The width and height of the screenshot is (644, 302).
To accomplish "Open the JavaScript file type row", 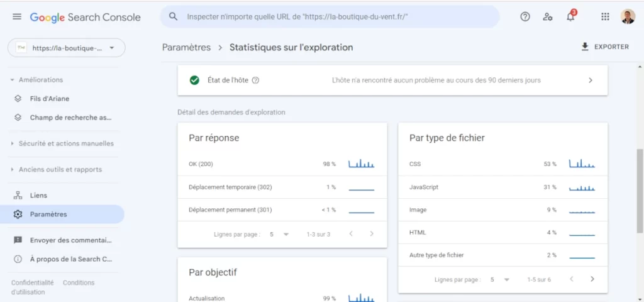I will 502,187.
